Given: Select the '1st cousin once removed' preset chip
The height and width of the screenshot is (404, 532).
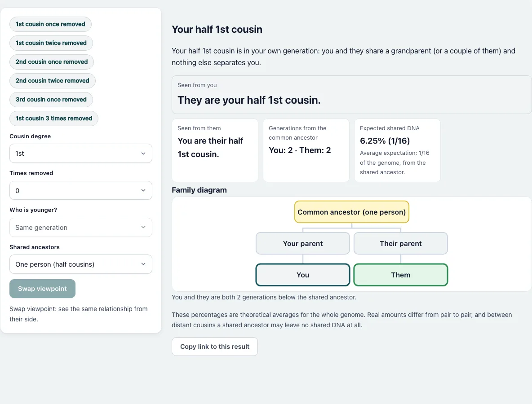Looking at the screenshot, I should [51, 24].
